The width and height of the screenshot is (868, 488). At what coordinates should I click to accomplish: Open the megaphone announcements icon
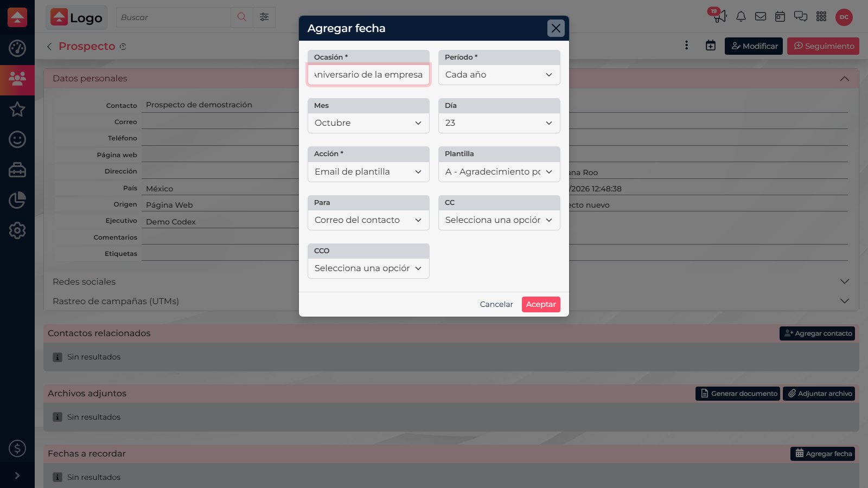(719, 16)
